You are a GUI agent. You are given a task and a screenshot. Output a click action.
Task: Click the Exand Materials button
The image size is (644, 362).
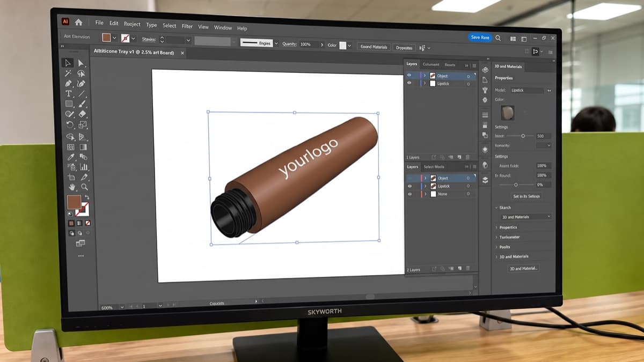[374, 47]
